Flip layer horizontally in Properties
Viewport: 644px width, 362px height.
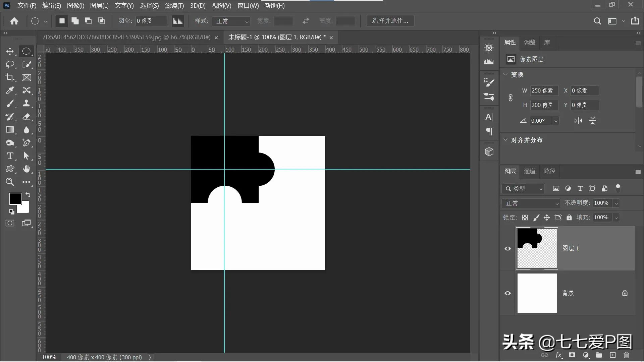(578, 121)
